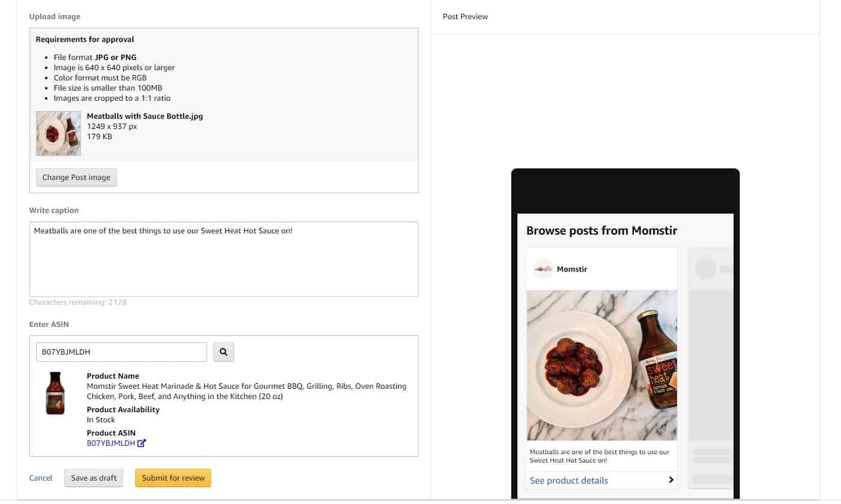Click the Images are cropped to 1:1 ratio requirement
This screenshot has height=504, width=841.
pyautogui.click(x=112, y=98)
